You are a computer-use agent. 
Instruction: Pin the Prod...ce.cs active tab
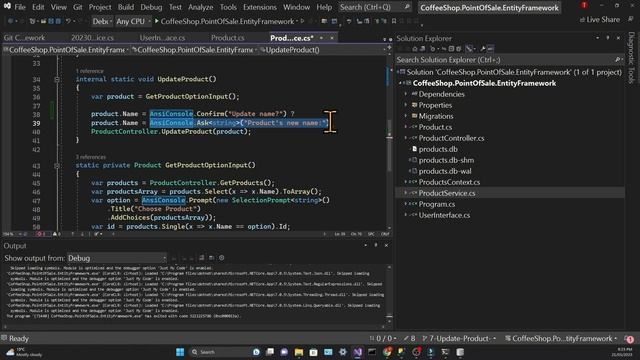tap(322, 38)
